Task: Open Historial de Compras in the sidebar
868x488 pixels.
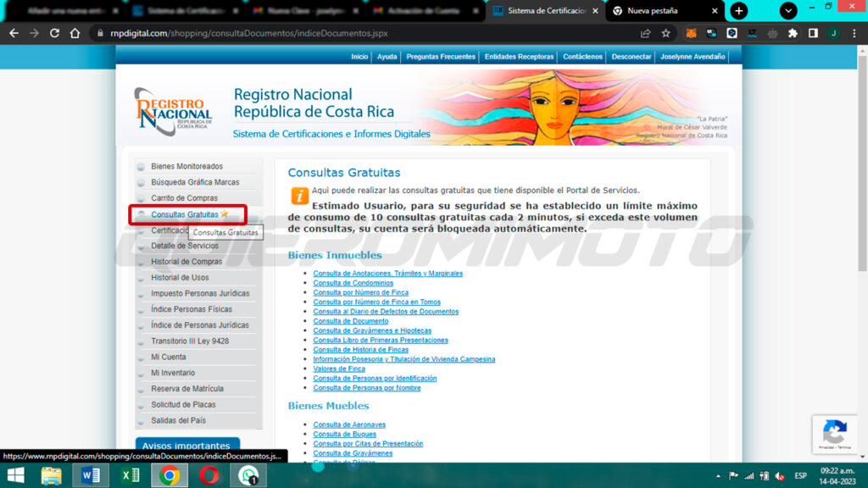Action: (186, 262)
